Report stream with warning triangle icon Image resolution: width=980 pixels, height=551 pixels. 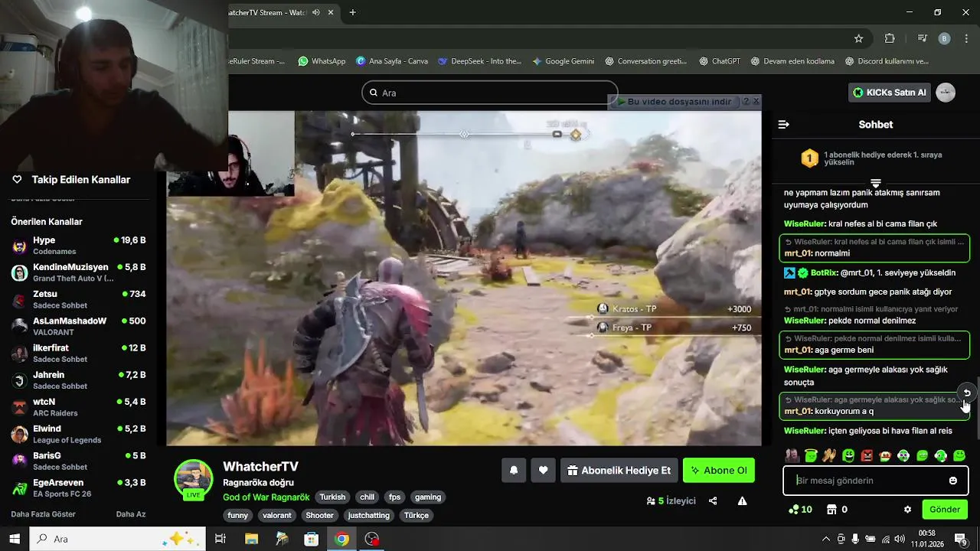[742, 500]
